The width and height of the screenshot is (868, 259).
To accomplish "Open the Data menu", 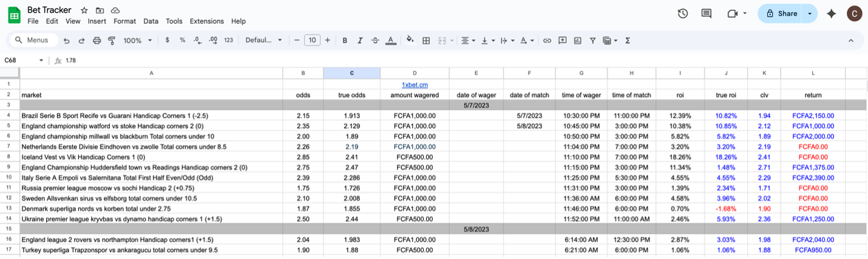I will pos(151,21).
